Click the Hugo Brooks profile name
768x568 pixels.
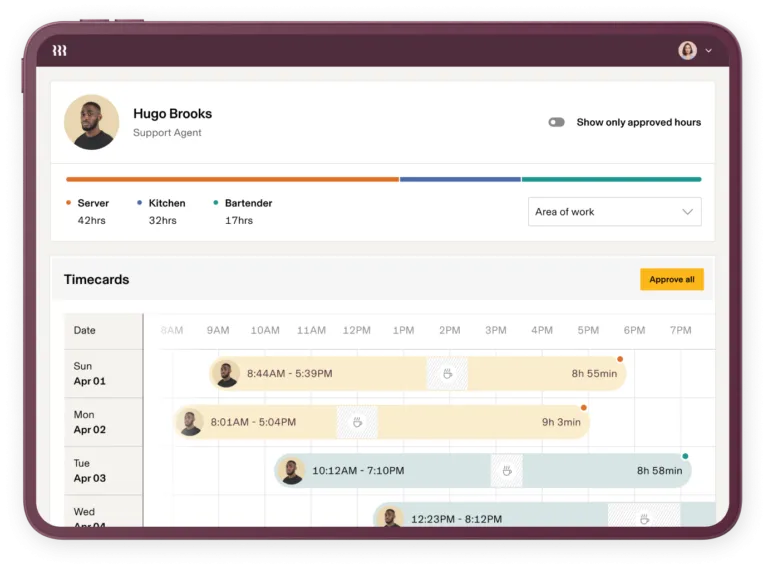point(172,114)
